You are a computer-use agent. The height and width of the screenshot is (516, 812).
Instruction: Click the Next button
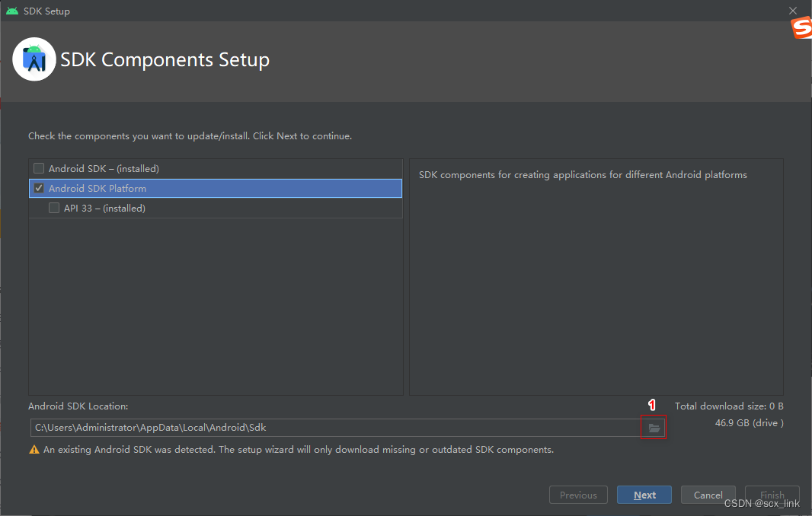coord(644,495)
